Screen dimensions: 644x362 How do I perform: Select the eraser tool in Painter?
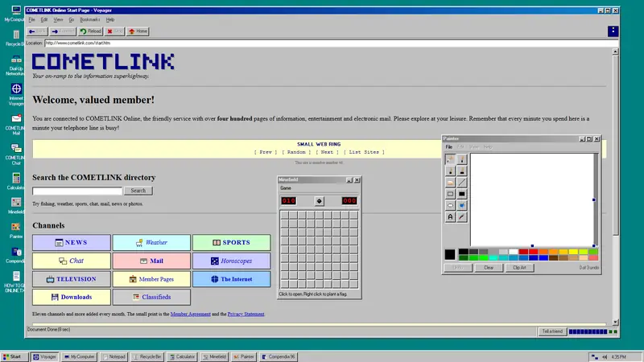(450, 183)
